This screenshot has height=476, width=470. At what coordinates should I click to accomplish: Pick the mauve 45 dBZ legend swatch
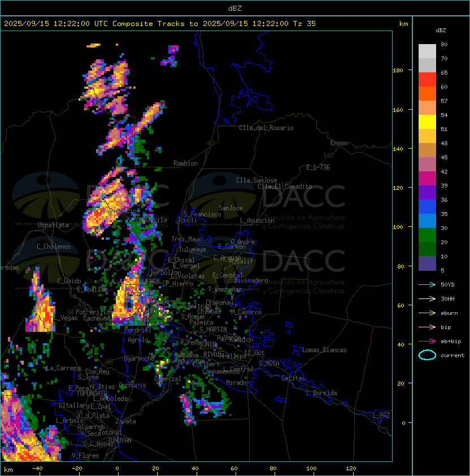pos(427,165)
